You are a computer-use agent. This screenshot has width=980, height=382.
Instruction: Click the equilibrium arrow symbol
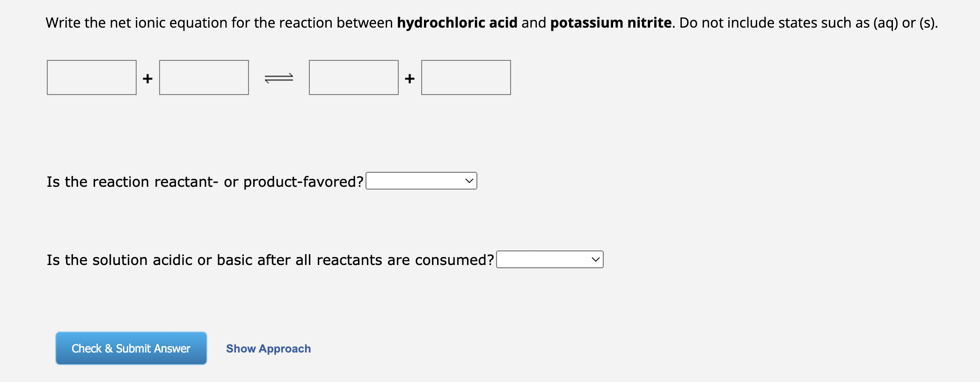click(278, 78)
